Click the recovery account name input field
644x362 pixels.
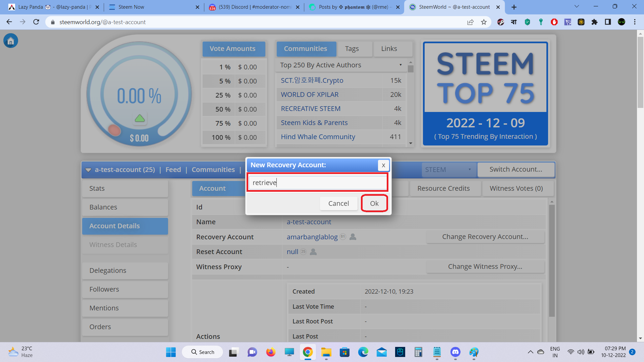coord(317,183)
